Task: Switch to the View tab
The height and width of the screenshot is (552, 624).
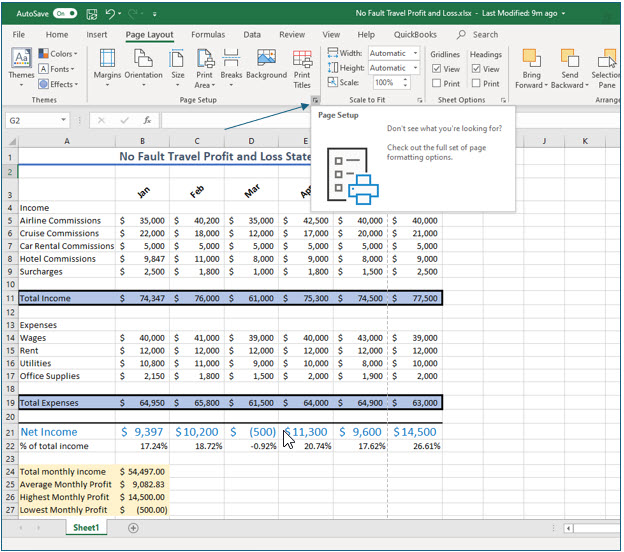Action: pos(331,35)
